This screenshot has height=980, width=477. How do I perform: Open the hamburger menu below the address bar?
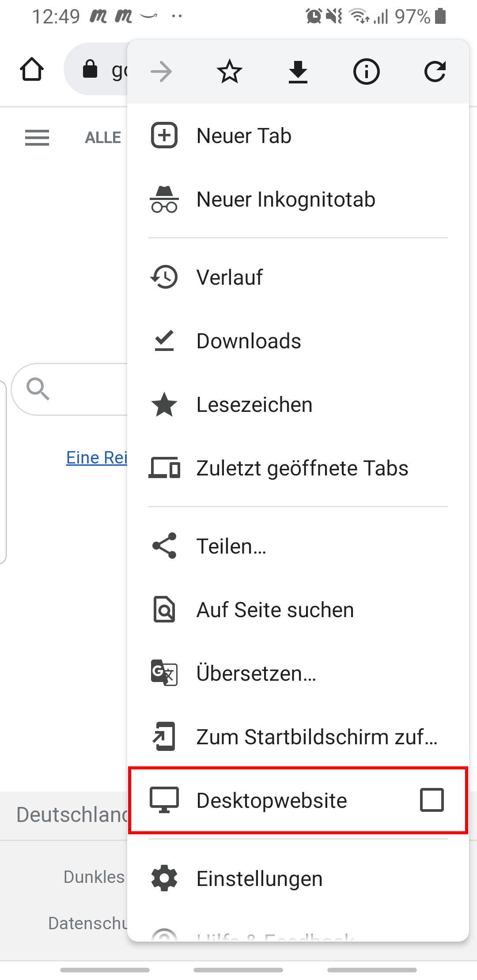click(x=37, y=138)
